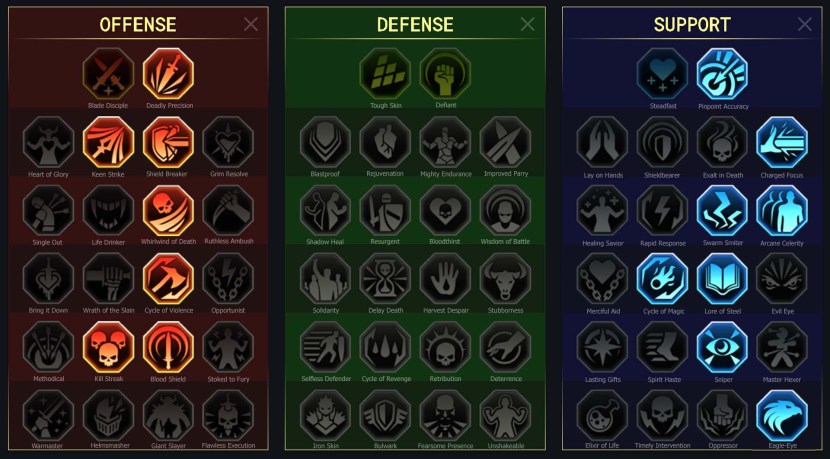Choose the Sniper eye mastery
This screenshot has width=830, height=459.
pos(723,347)
